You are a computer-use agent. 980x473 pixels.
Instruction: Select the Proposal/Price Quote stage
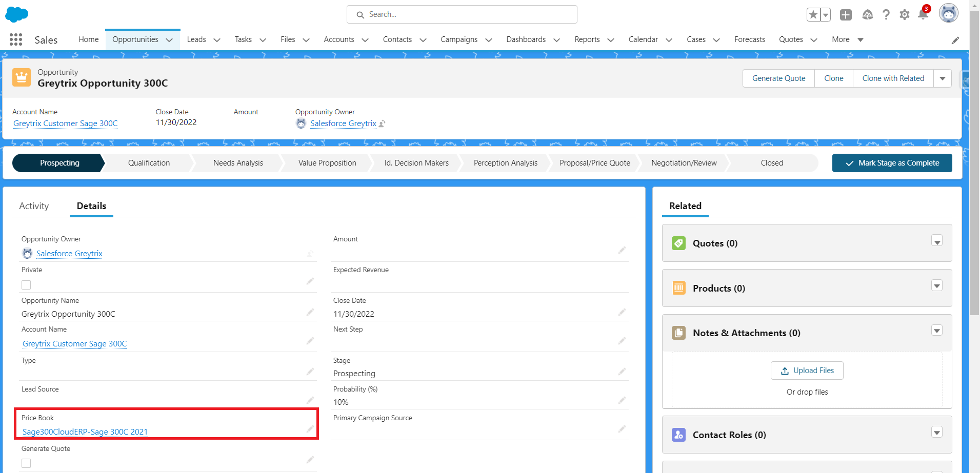coord(595,163)
